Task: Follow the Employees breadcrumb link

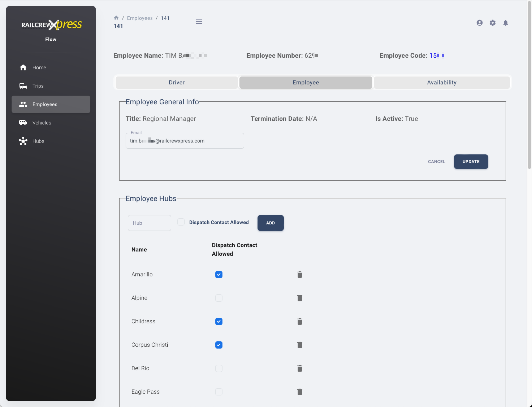Action: click(x=140, y=18)
